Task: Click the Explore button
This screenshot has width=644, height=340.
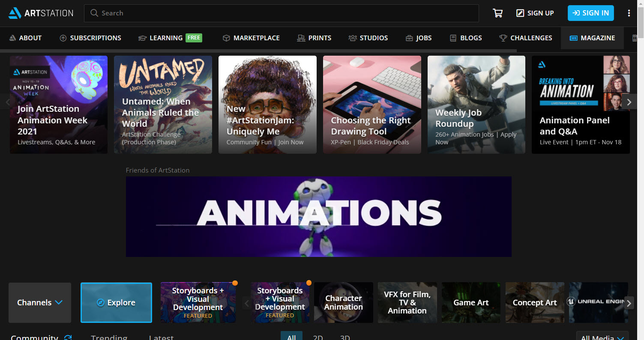Action: pyautogui.click(x=116, y=303)
